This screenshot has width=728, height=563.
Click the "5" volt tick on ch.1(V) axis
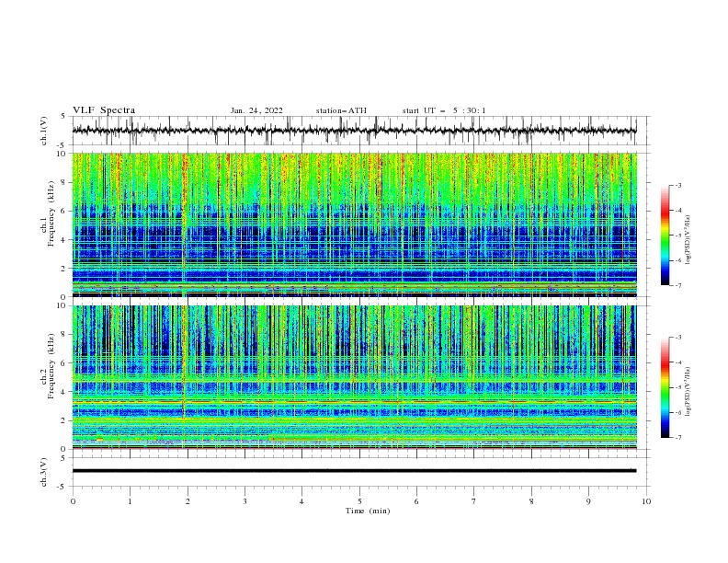pos(63,117)
